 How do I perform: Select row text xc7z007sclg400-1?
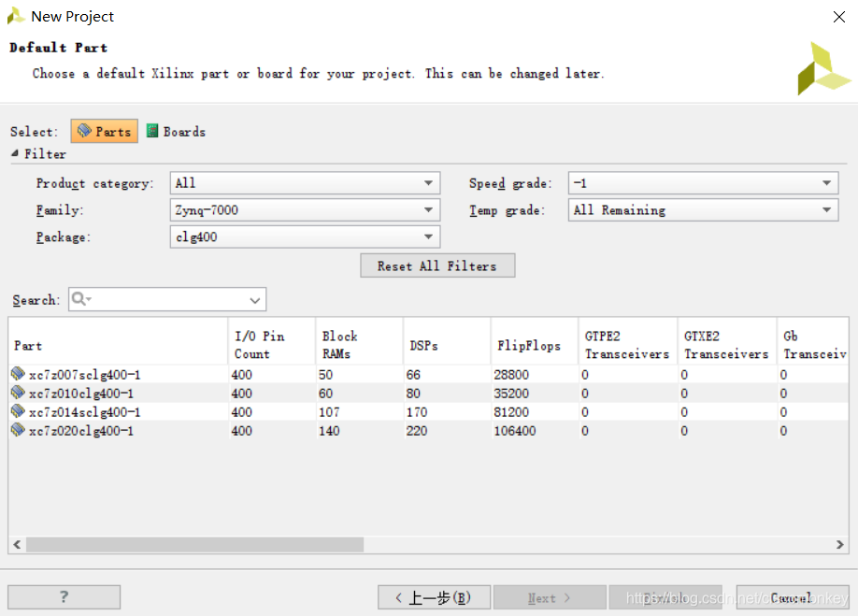click(85, 375)
